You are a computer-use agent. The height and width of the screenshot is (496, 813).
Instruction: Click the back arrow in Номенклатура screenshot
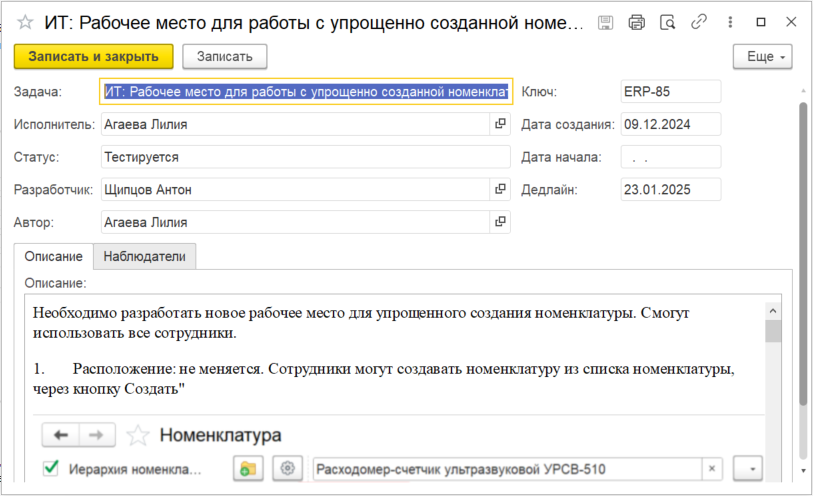(x=61, y=435)
